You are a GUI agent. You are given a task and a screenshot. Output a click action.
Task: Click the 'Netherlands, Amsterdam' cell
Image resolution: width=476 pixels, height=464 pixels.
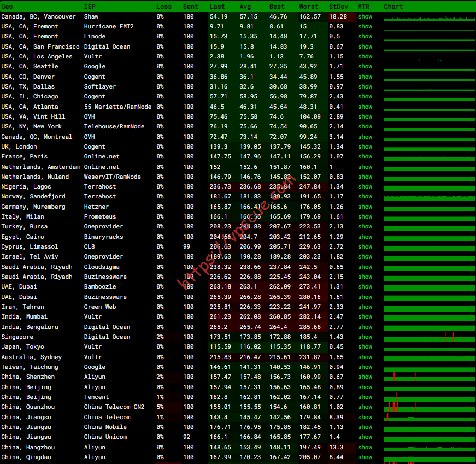40,167
